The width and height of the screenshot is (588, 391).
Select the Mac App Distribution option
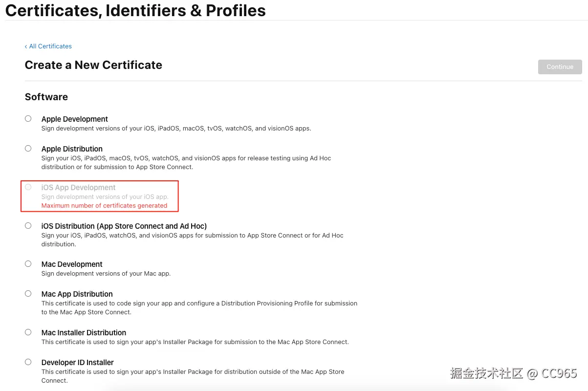coord(28,294)
